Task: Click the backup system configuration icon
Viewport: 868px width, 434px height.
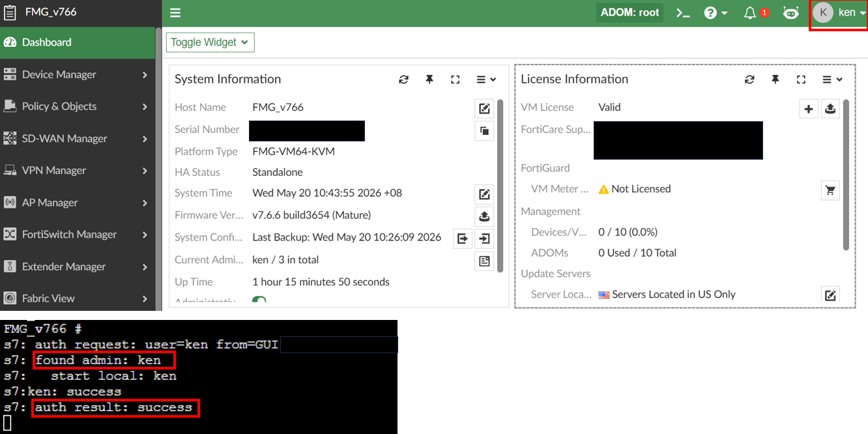Action: pos(462,239)
